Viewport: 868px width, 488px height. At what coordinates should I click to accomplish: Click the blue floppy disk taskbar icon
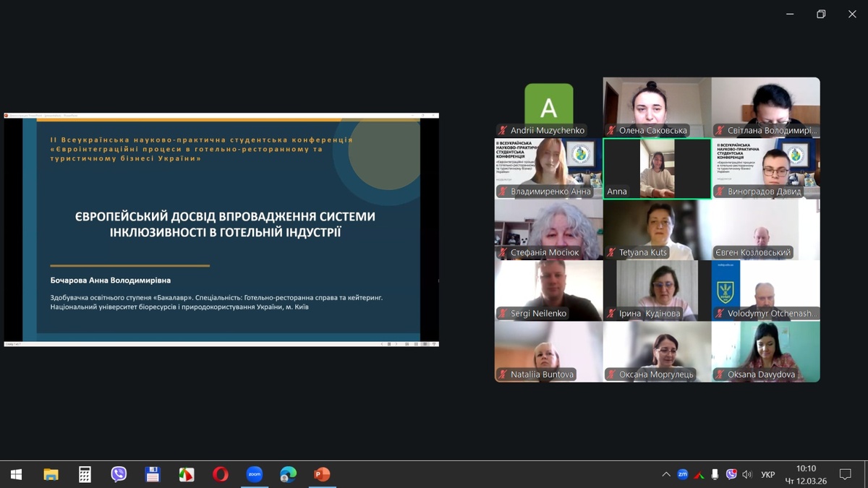pyautogui.click(x=153, y=474)
